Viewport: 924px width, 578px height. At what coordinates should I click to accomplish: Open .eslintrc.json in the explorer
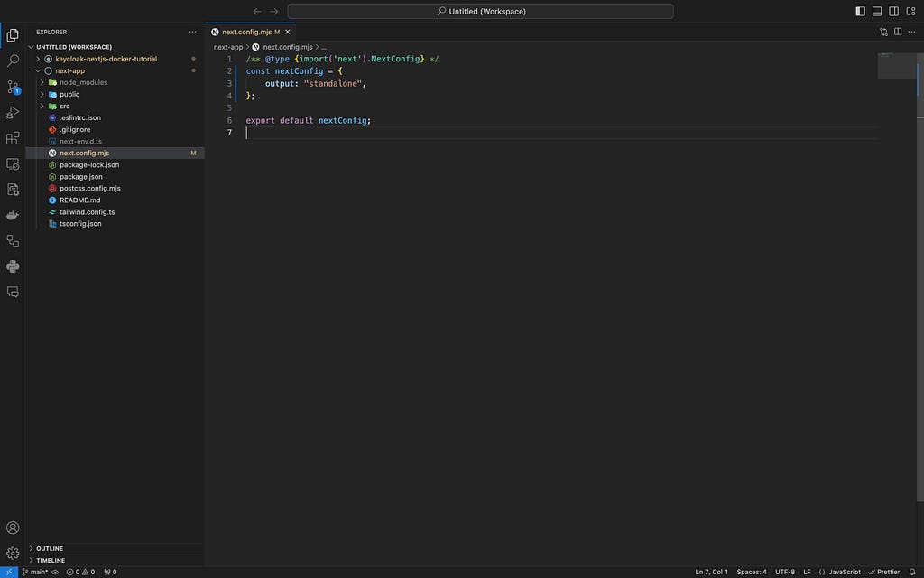tap(115, 118)
